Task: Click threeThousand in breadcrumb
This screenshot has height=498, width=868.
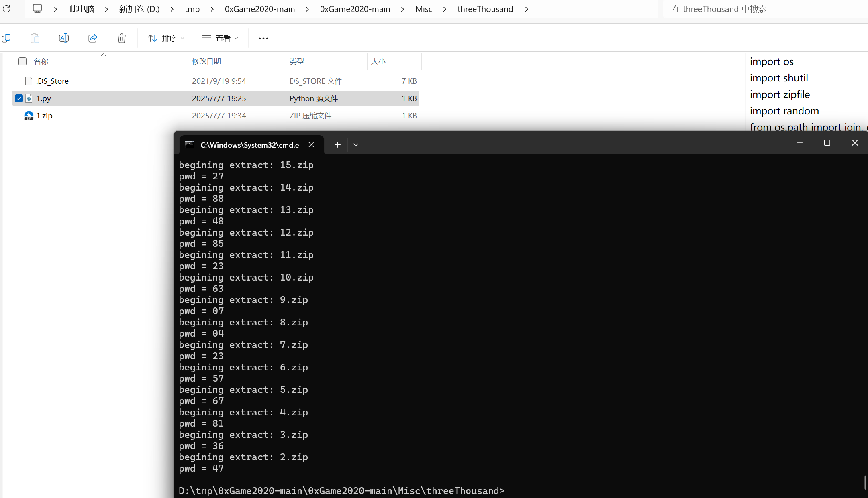Action: [485, 9]
